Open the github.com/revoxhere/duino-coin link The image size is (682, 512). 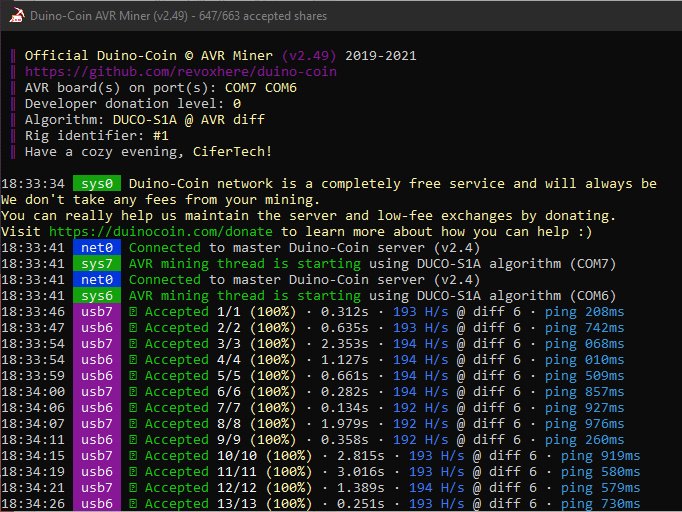point(181,71)
